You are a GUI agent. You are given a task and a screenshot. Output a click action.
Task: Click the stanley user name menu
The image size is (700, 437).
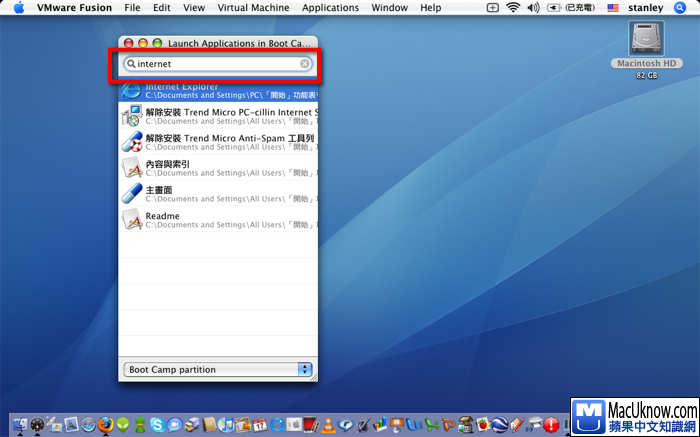[x=651, y=8]
